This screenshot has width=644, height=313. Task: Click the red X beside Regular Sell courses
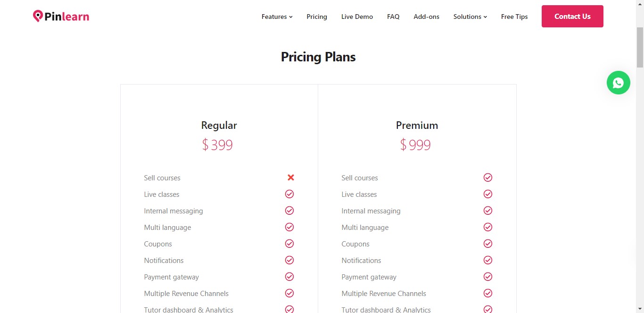[x=290, y=178]
